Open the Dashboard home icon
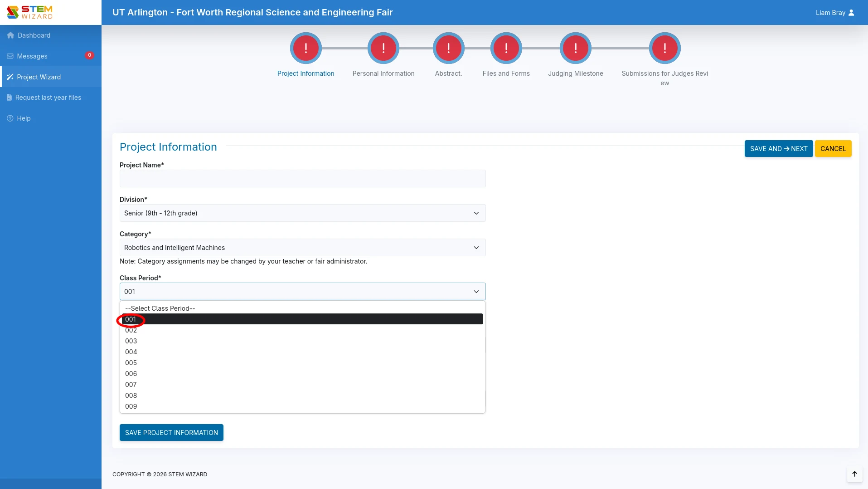The height and width of the screenshot is (489, 868). (10, 35)
